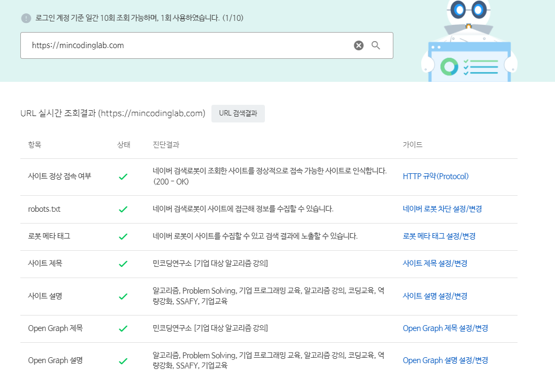Open the URL 검색결과 button
555x392 pixels.
[x=238, y=113]
